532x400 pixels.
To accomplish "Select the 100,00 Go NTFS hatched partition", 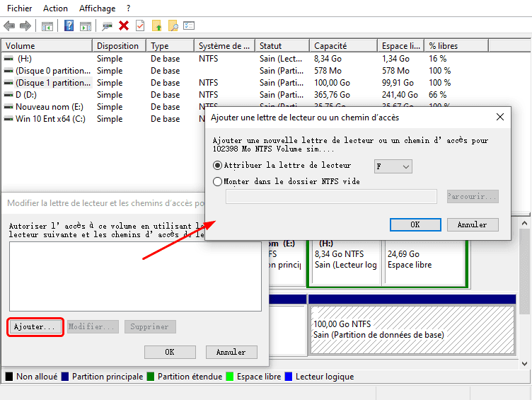I will pyautogui.click(x=412, y=330).
